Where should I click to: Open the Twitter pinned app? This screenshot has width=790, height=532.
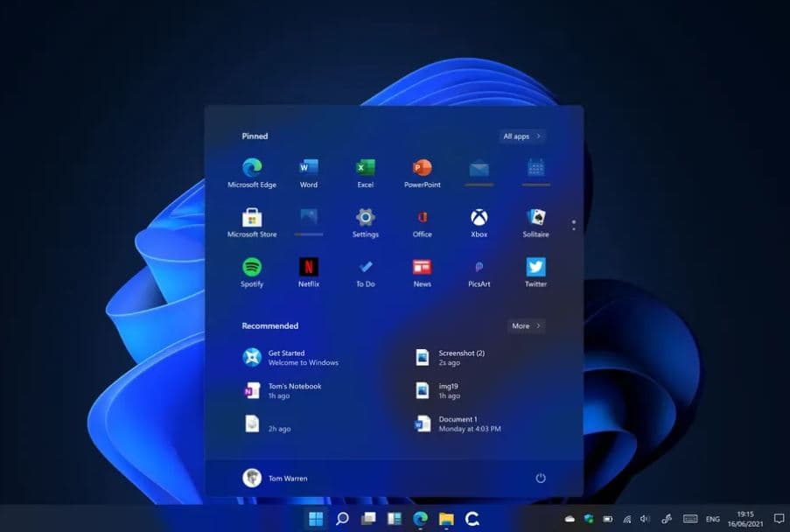coord(535,272)
